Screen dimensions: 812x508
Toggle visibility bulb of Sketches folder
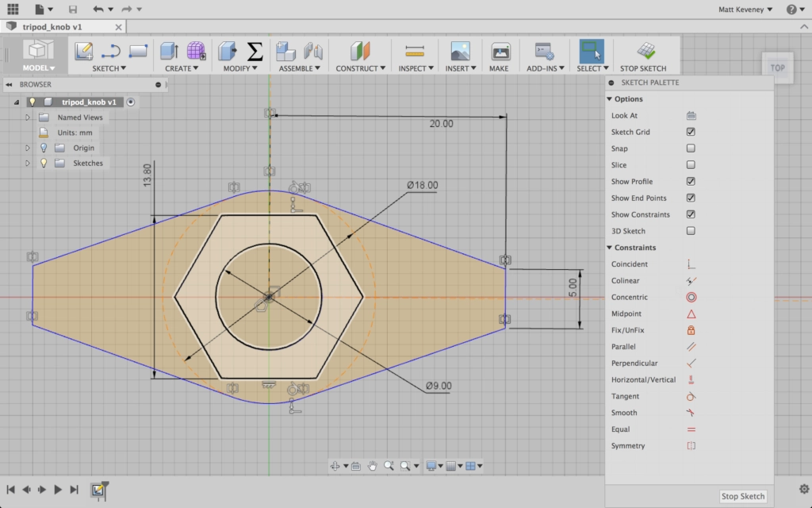point(44,164)
